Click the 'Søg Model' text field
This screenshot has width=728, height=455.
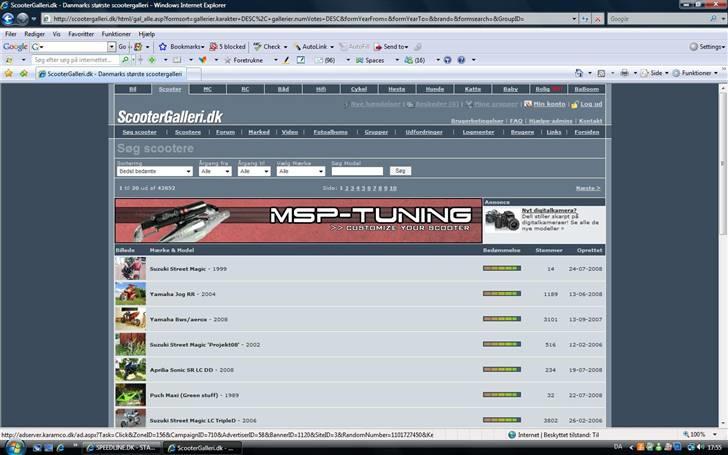(357, 171)
